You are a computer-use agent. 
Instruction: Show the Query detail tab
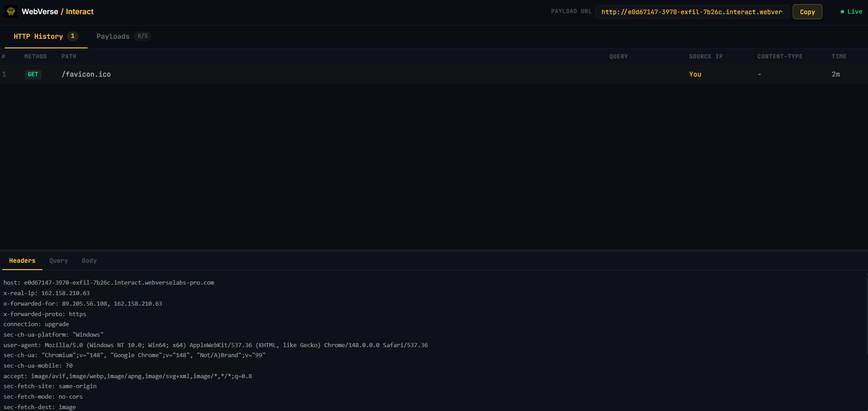pyautogui.click(x=58, y=260)
